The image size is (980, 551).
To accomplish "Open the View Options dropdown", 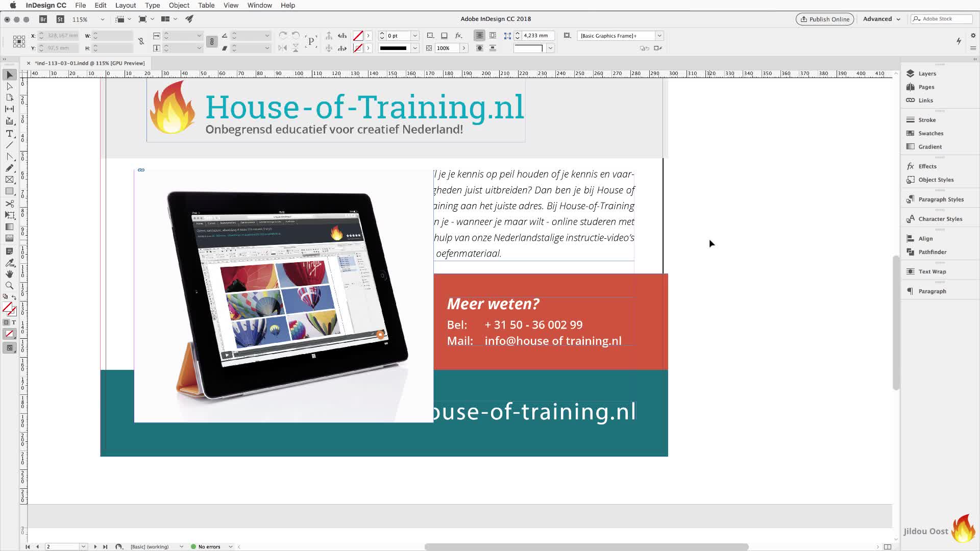I will coord(123,19).
